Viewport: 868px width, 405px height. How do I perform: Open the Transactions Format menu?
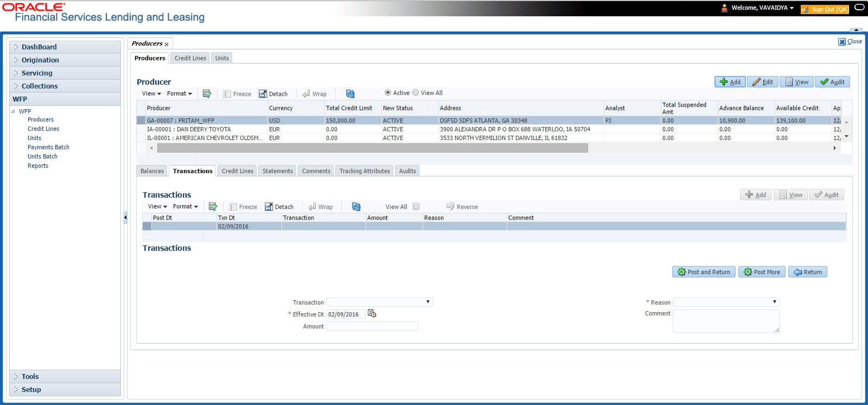tap(186, 206)
